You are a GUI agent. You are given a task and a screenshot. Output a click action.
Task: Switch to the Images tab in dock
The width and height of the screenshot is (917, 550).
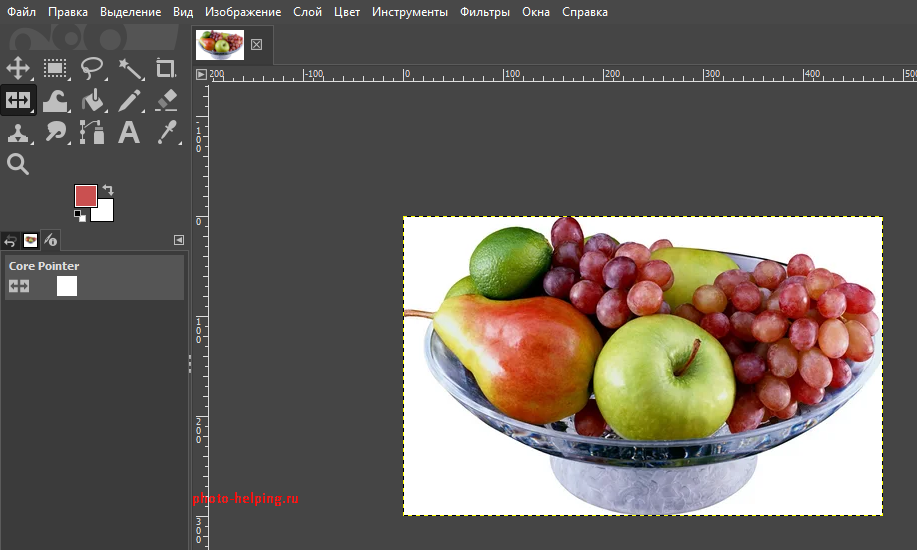click(30, 240)
